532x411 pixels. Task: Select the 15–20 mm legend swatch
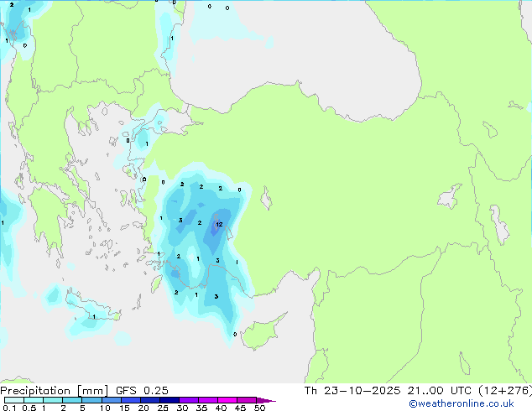130,400
